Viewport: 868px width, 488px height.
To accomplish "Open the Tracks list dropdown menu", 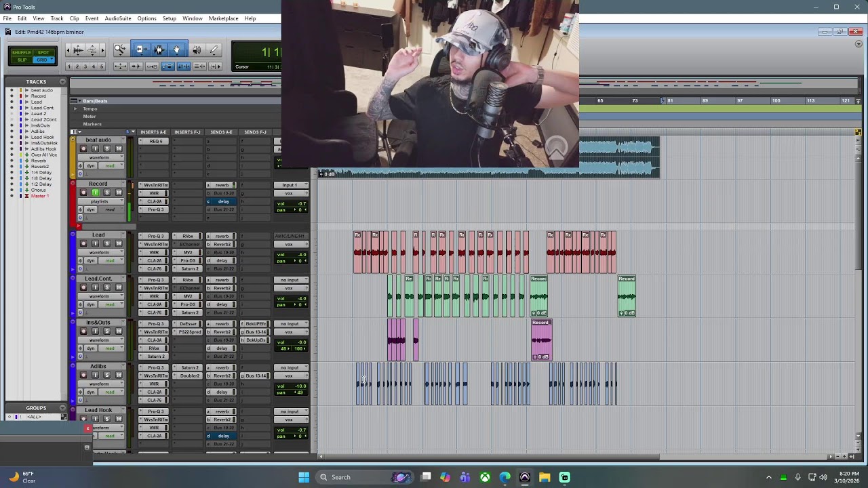I will pyautogui.click(x=62, y=81).
